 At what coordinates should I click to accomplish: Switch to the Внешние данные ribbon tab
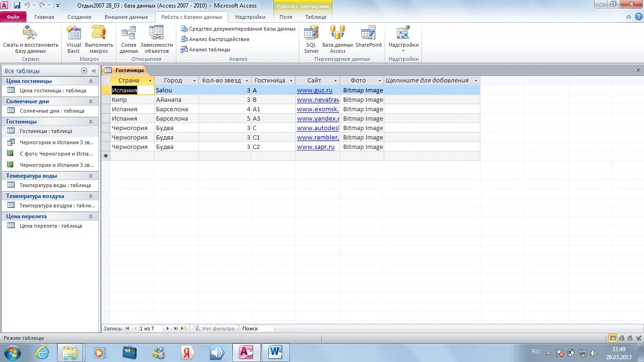click(x=126, y=17)
